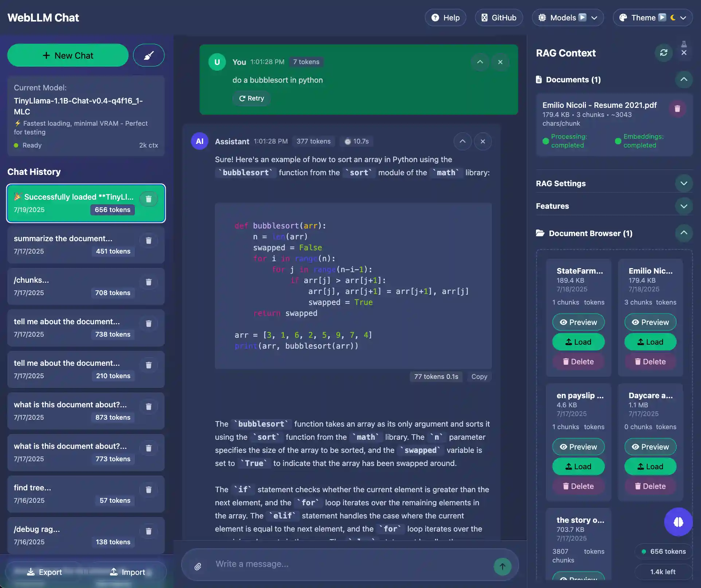701x588 pixels.
Task: Retry the bubblesort prompt
Action: (251, 98)
